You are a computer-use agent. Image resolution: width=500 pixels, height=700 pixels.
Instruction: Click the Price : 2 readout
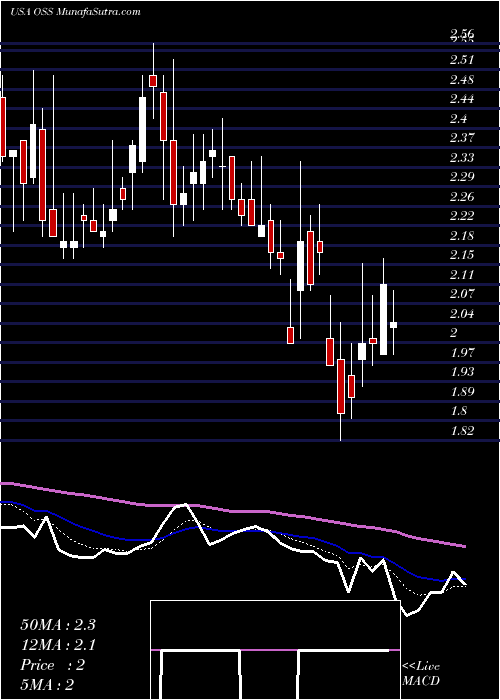pyautogui.click(x=52, y=665)
